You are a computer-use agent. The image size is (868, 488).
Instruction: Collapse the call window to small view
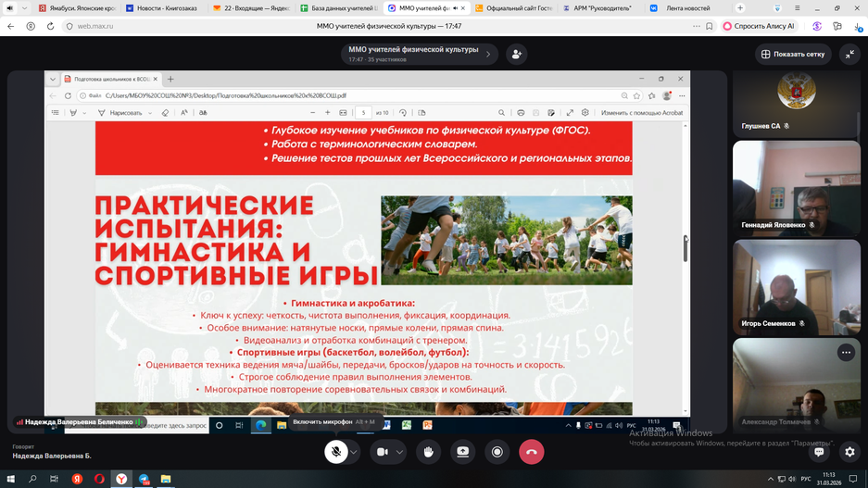[849, 55]
